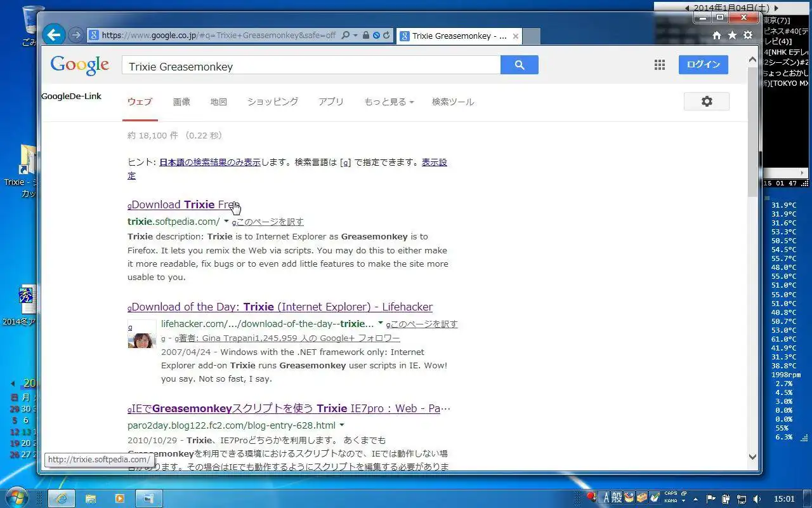Go back with the browser back arrow
812x508 pixels.
tap(55, 34)
